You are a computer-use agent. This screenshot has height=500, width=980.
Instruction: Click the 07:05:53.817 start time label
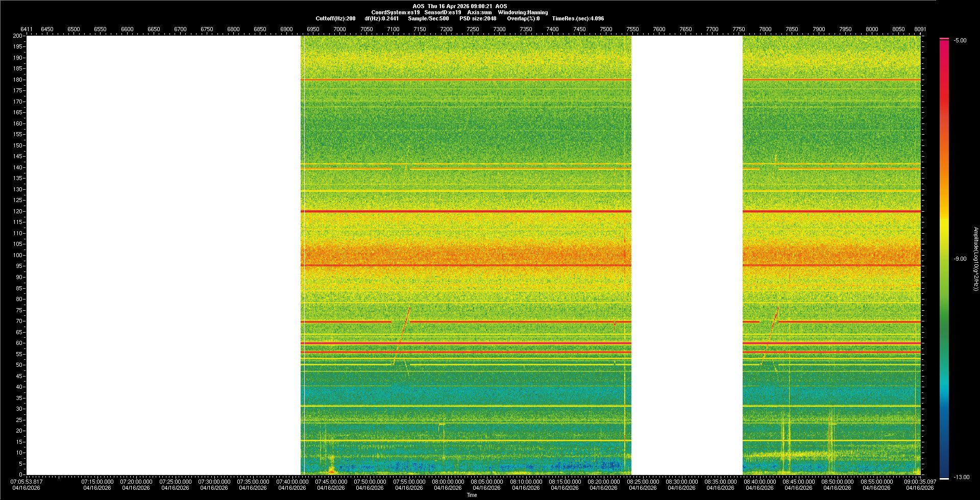(x=27, y=481)
